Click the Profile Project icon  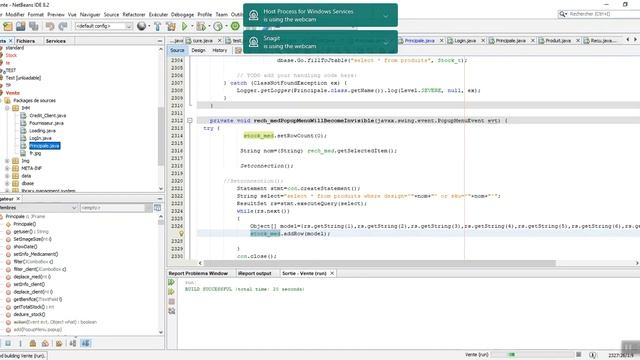point(218,26)
